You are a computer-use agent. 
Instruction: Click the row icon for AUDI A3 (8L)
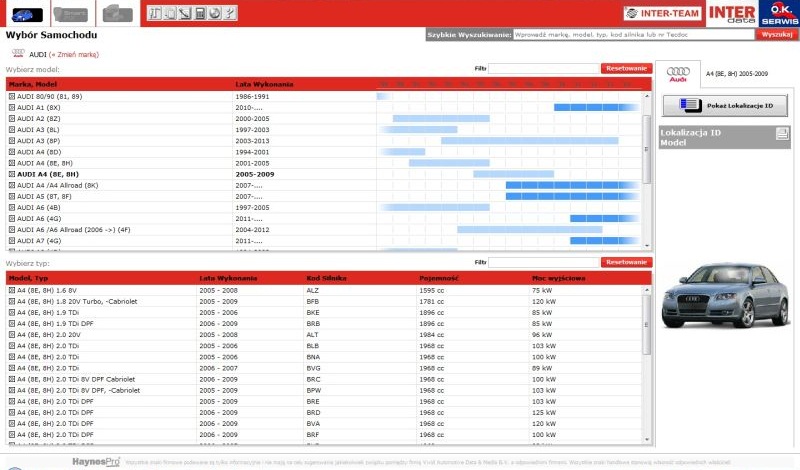pyautogui.click(x=12, y=130)
